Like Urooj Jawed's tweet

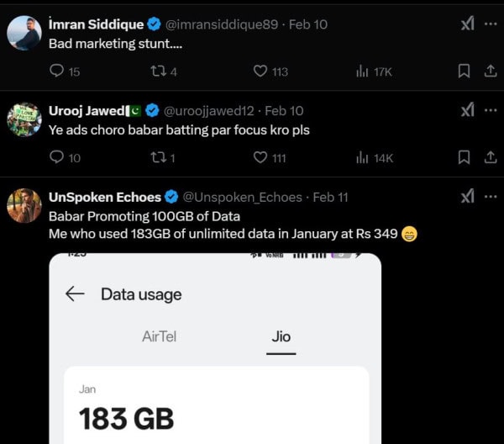pos(260,157)
